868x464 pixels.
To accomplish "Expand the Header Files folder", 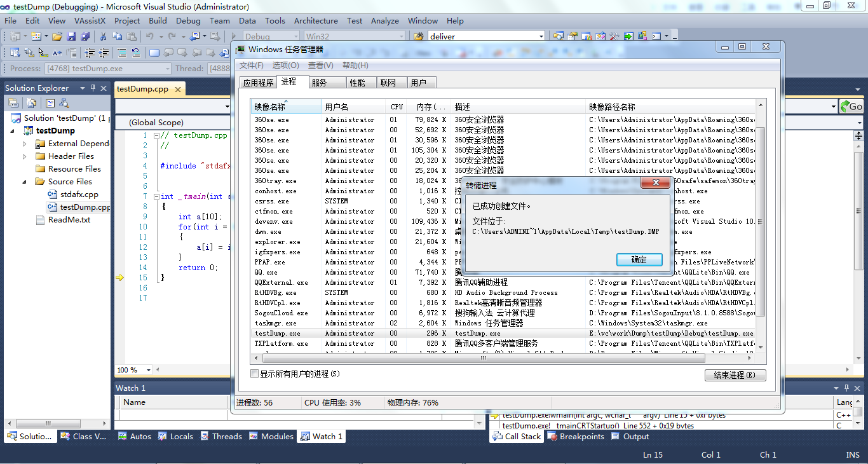I will 25,156.
